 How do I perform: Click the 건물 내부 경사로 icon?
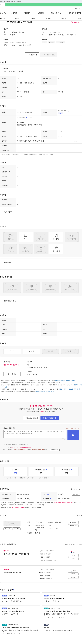click(70, 288)
